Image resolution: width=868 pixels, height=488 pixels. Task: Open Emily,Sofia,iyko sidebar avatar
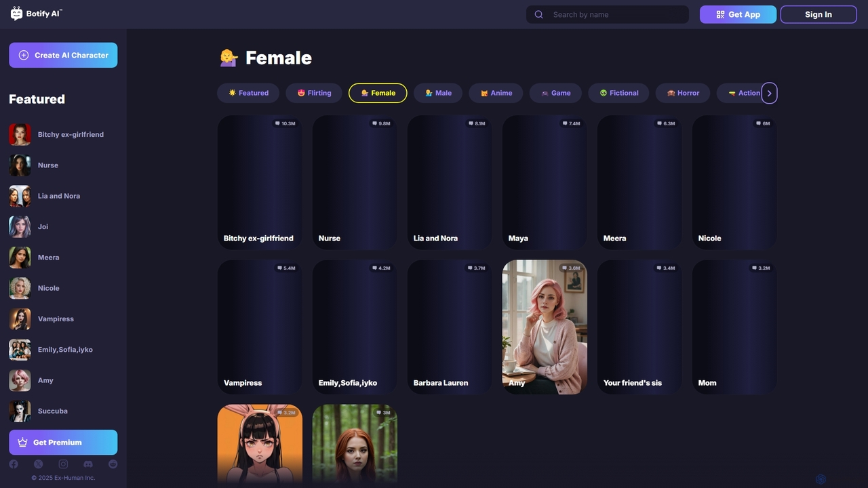[20, 350]
